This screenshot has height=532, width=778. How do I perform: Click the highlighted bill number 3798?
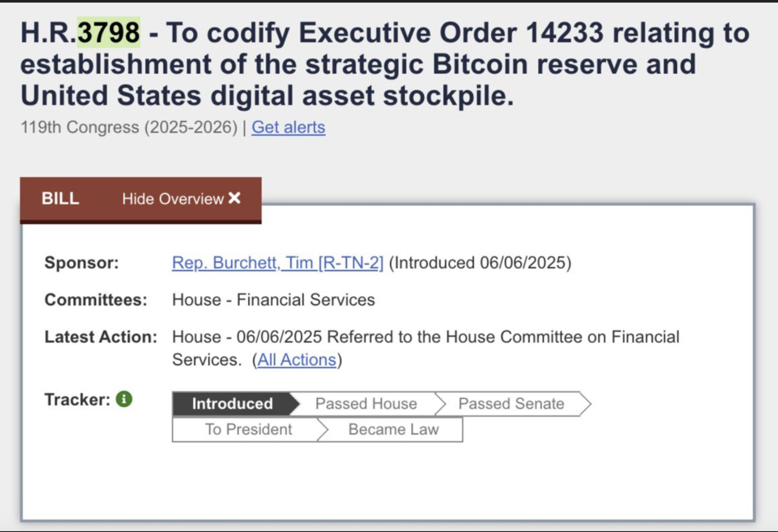(x=108, y=32)
